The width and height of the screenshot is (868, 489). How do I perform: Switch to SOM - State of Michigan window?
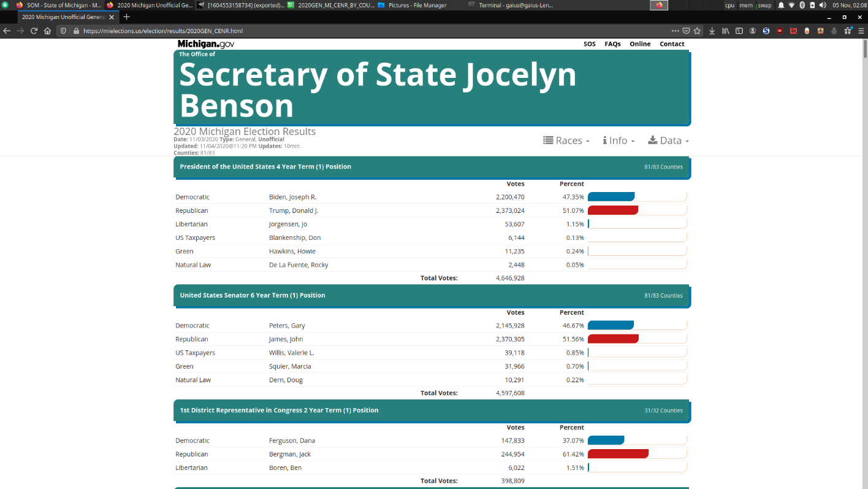click(59, 5)
